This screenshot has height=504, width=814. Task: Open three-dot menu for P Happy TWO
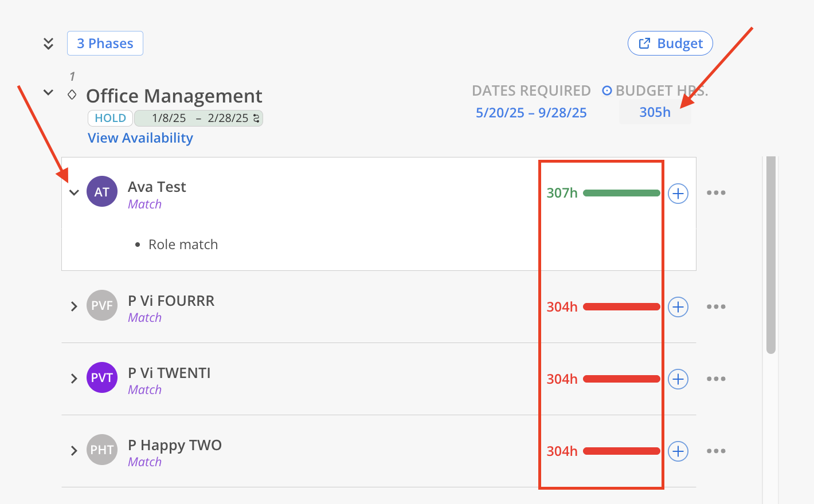[x=716, y=451]
